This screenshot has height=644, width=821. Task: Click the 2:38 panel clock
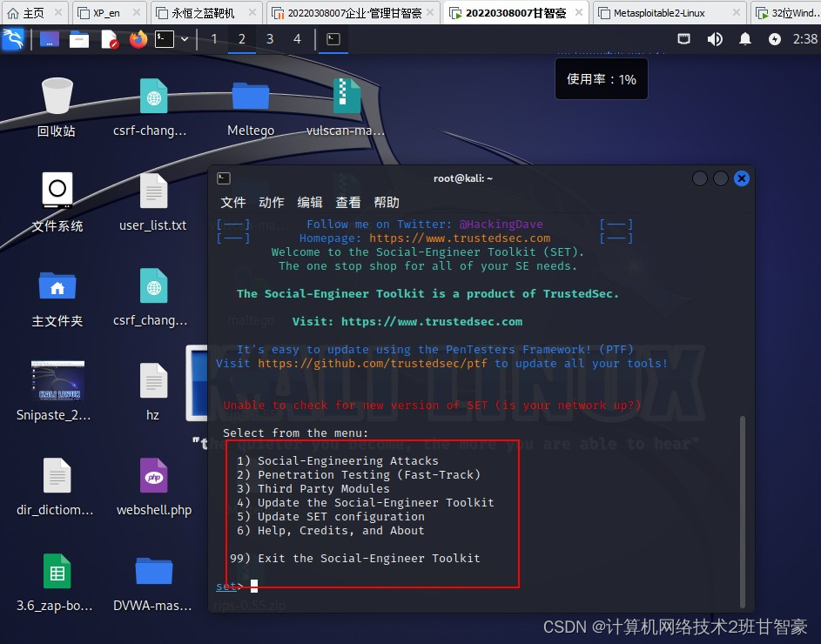click(x=805, y=39)
